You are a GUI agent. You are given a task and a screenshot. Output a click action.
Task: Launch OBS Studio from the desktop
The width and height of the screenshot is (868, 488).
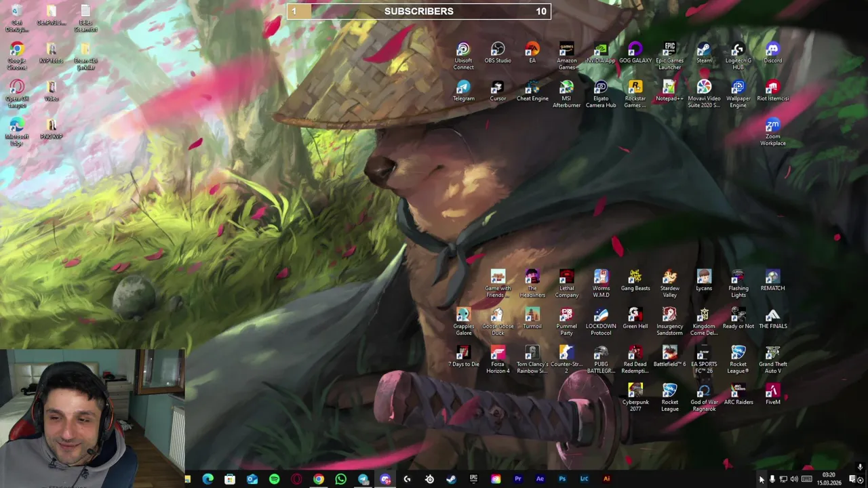498,53
